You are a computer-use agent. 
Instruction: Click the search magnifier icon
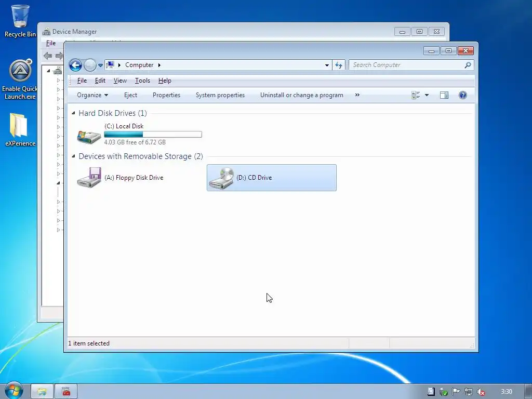click(468, 65)
